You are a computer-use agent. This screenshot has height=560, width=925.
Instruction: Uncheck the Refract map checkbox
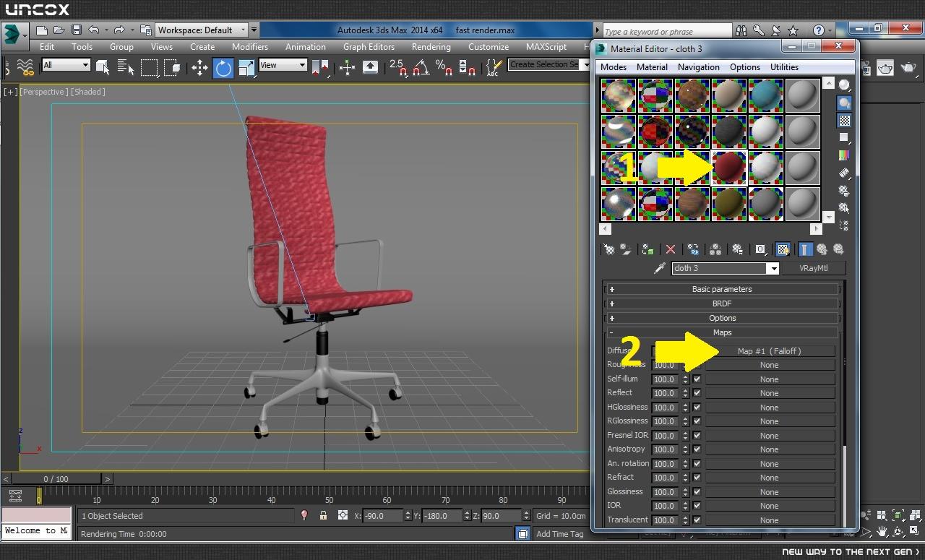(x=697, y=478)
